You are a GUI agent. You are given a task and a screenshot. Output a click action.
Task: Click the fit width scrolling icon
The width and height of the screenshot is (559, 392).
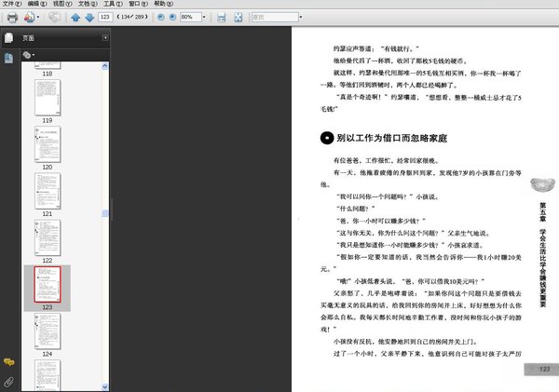222,18
